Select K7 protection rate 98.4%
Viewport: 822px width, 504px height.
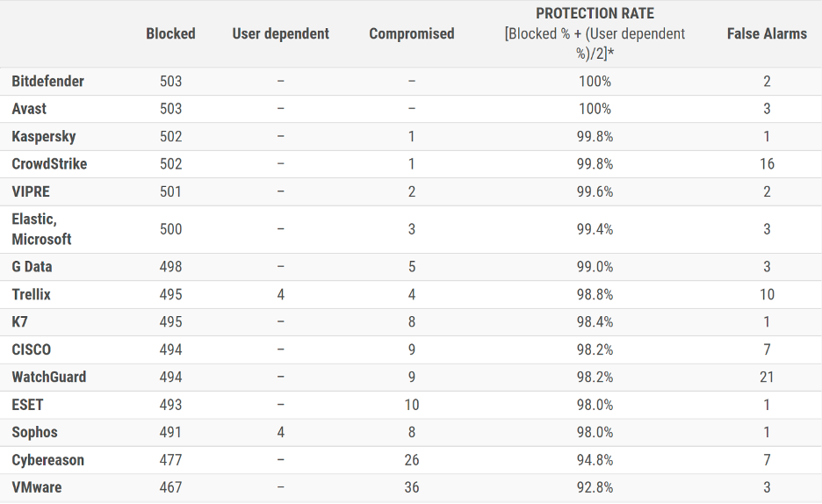[595, 321]
